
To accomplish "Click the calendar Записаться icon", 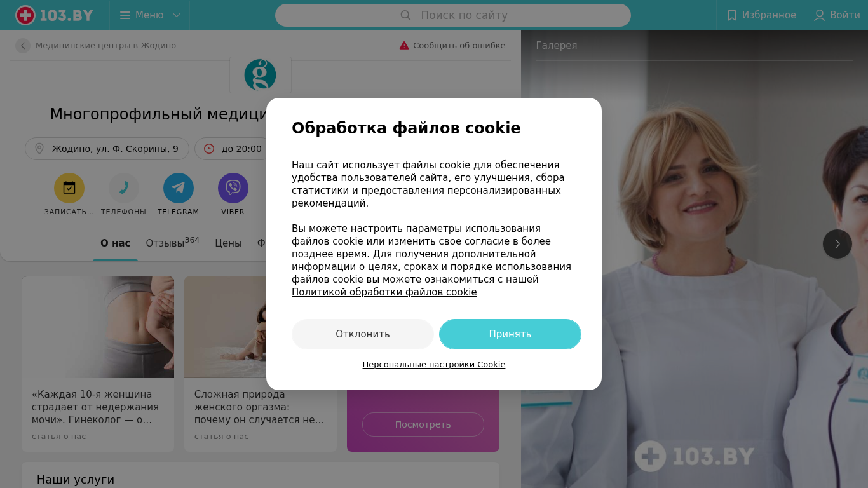I will (x=69, y=188).
